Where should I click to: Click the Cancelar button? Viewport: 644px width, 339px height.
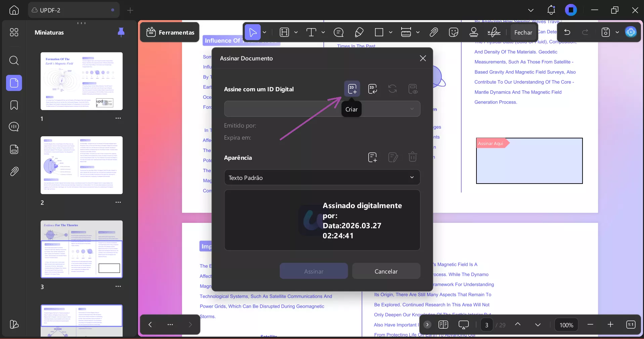pyautogui.click(x=386, y=271)
